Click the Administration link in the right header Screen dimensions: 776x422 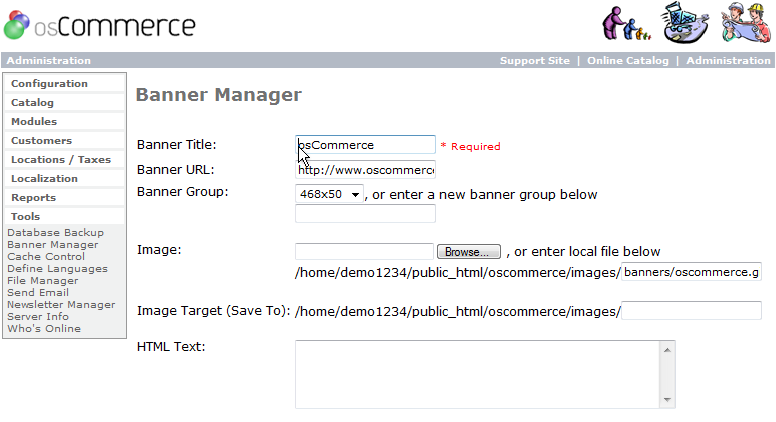(728, 60)
